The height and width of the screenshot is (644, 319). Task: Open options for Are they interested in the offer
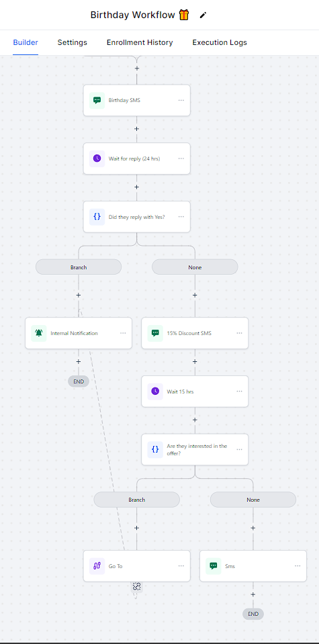pyautogui.click(x=239, y=450)
